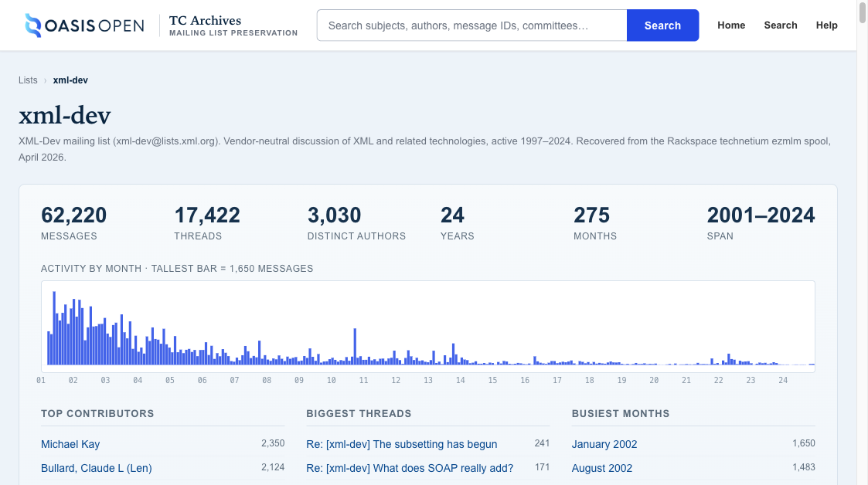Click the xml-dev page heading
This screenshot has height=485, width=868.
[65, 115]
